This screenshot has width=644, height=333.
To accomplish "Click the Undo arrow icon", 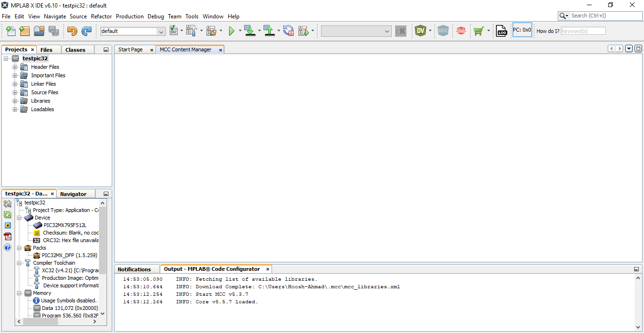I will pos(72,31).
